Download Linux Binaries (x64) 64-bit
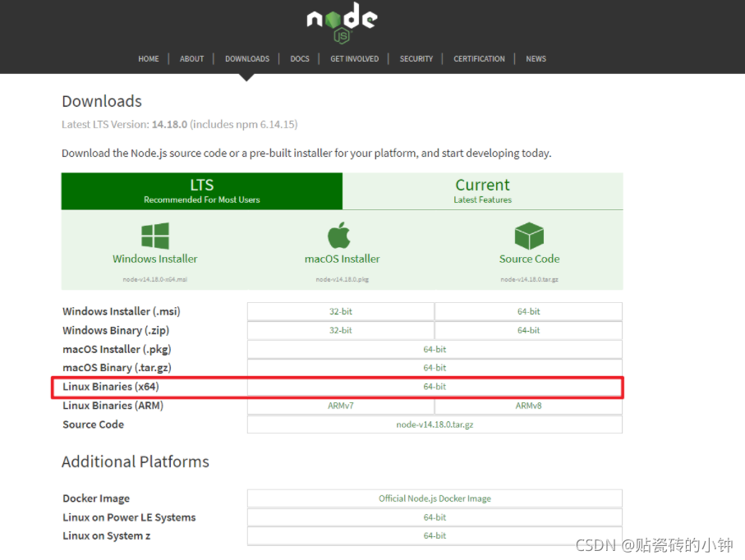 pyautogui.click(x=435, y=387)
